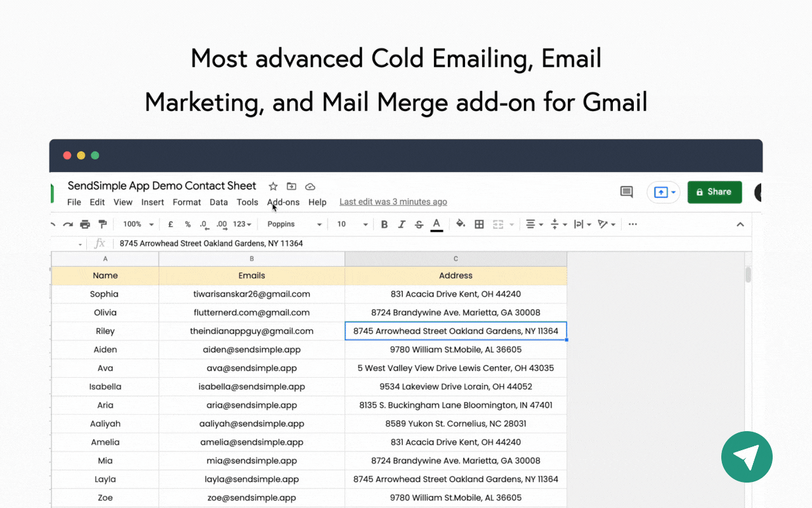The image size is (812, 508).
Task: Open the Format menu
Action: [187, 202]
